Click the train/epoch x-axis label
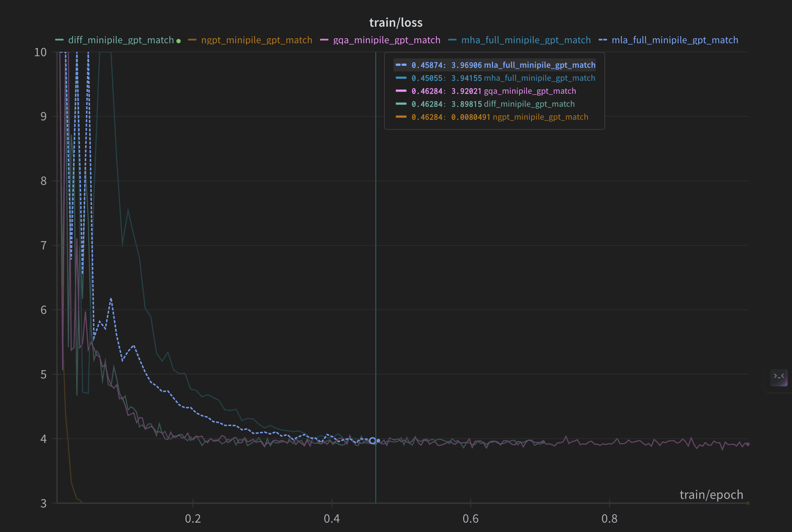 coord(711,495)
